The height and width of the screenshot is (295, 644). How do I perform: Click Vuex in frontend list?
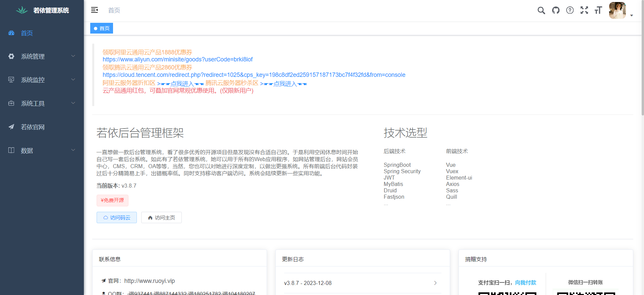pos(452,171)
